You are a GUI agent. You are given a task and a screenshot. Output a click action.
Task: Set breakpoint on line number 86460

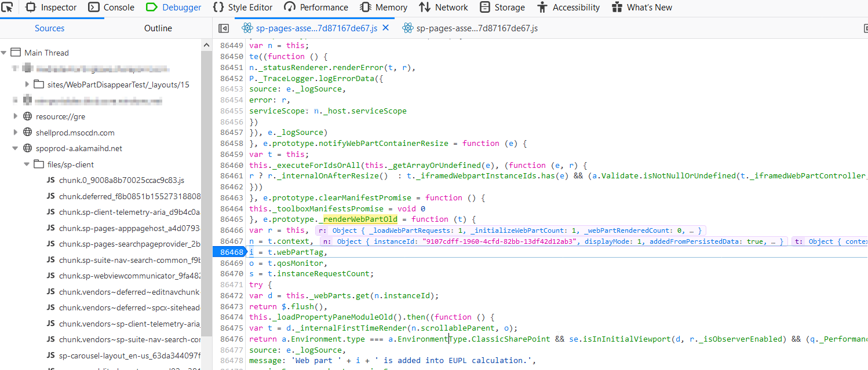tap(231, 165)
